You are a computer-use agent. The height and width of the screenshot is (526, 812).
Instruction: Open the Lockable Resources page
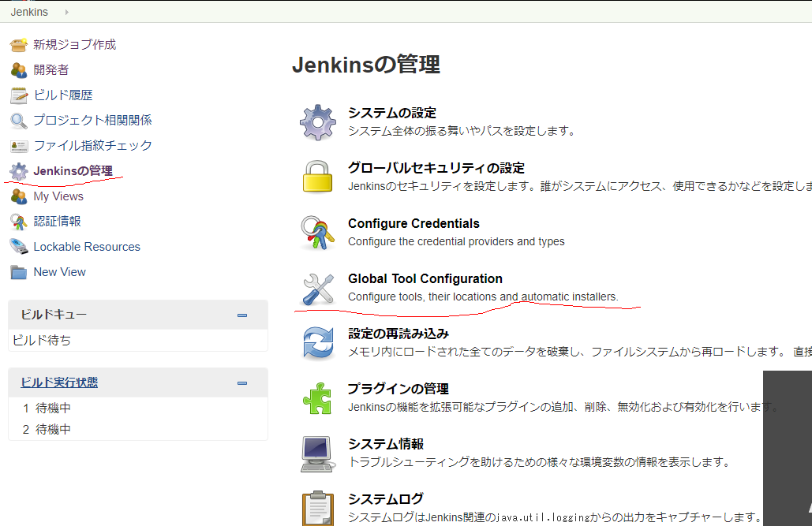[x=86, y=246]
